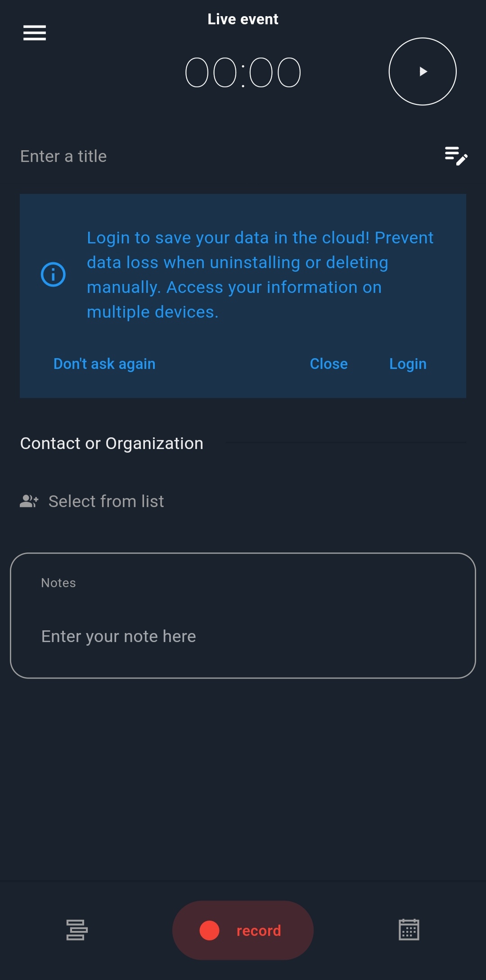
Task: Tap the Live event header title
Action: 243,19
